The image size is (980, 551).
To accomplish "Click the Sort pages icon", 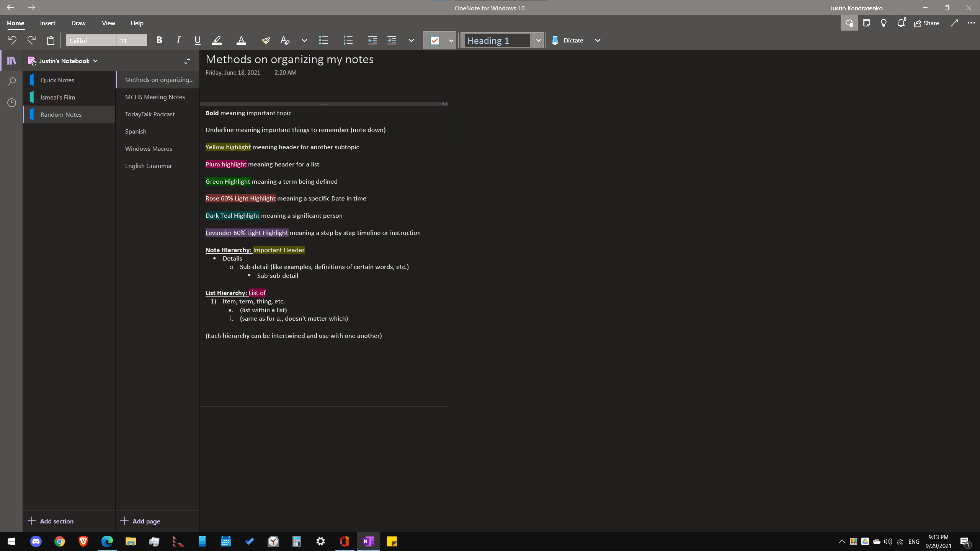I will click(x=188, y=60).
